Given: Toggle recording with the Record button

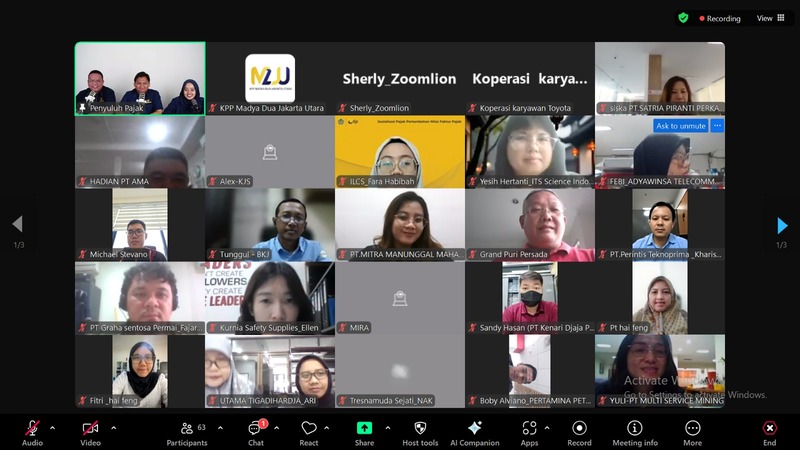Looking at the screenshot, I should pos(579,430).
